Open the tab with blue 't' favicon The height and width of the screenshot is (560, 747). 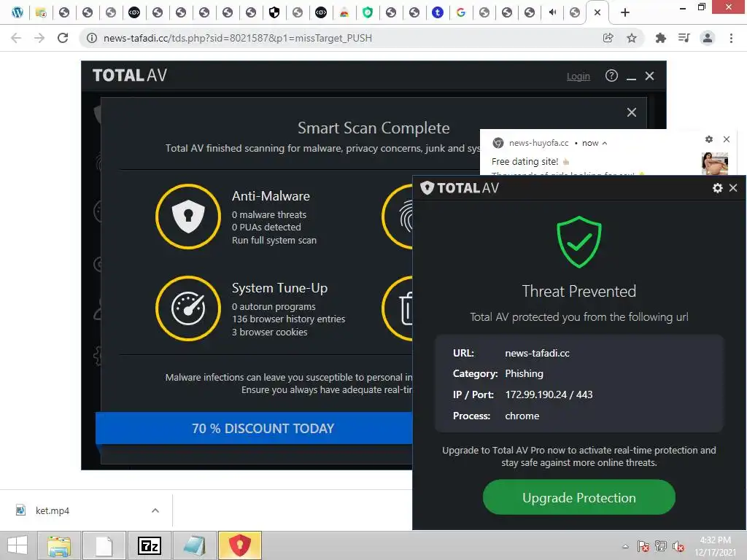click(x=438, y=12)
